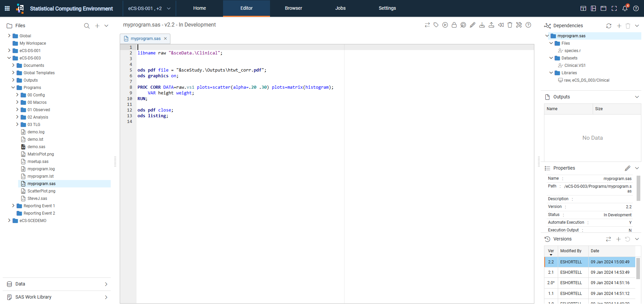Open the Settings tab

point(387,8)
